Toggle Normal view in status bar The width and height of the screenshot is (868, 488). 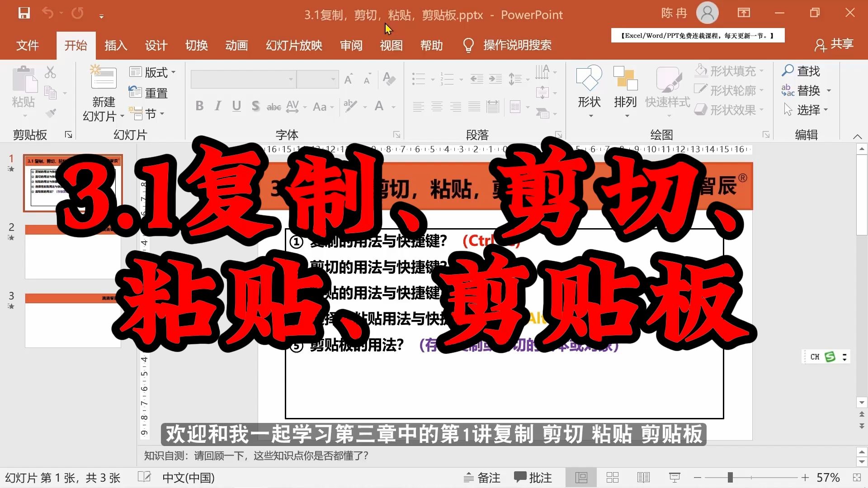point(581,478)
